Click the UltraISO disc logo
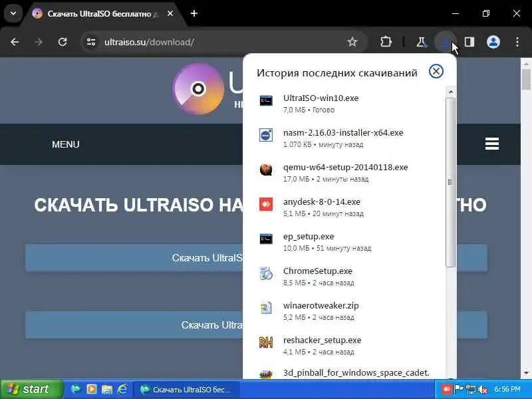 pyautogui.click(x=198, y=89)
